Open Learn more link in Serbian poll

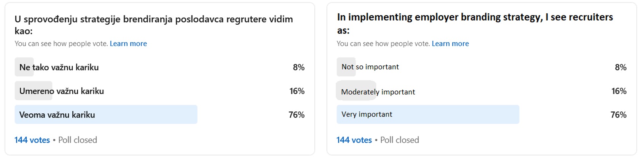(x=128, y=44)
